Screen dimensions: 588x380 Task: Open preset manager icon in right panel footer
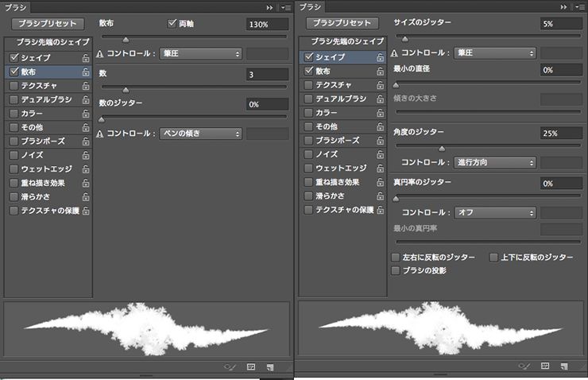[x=544, y=367]
